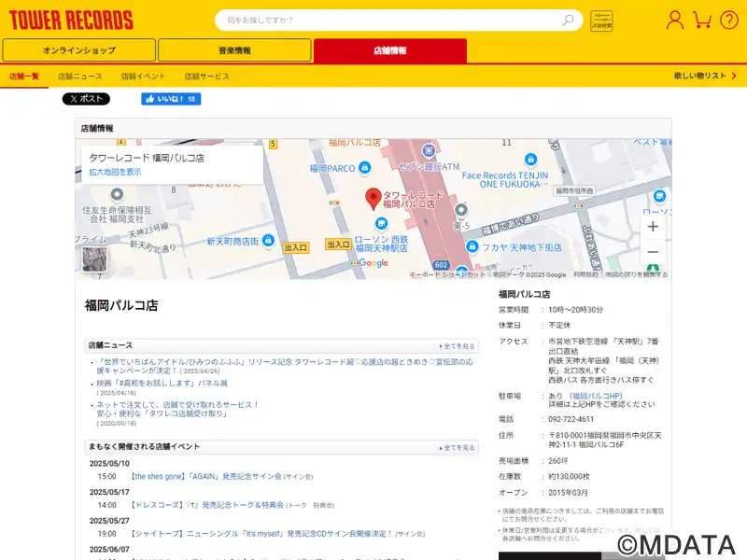Click the 福岡パルコ店 page heading
The height and width of the screenshot is (560, 747).
click(121, 305)
